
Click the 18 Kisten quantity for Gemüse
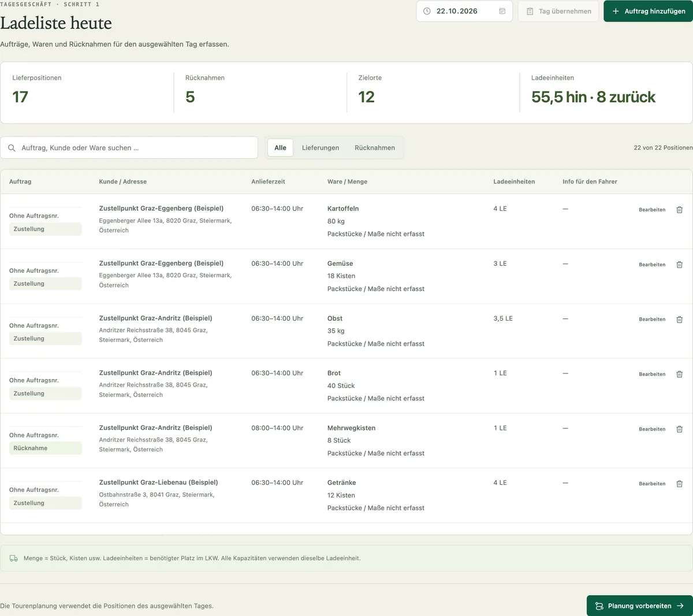(341, 276)
